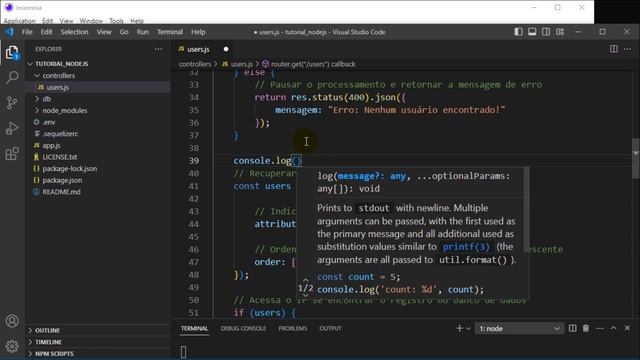The image size is (640, 360).
Task: Toggle secondary side bar layout icon
Action: [546, 32]
